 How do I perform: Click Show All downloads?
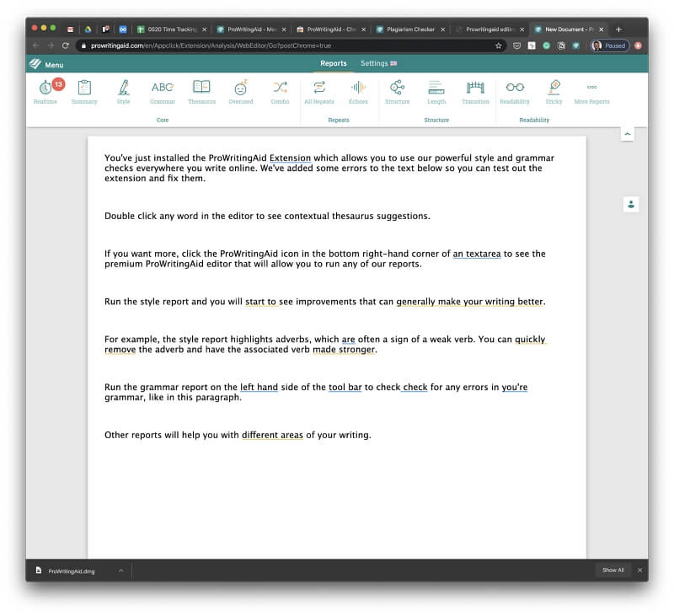click(x=613, y=570)
